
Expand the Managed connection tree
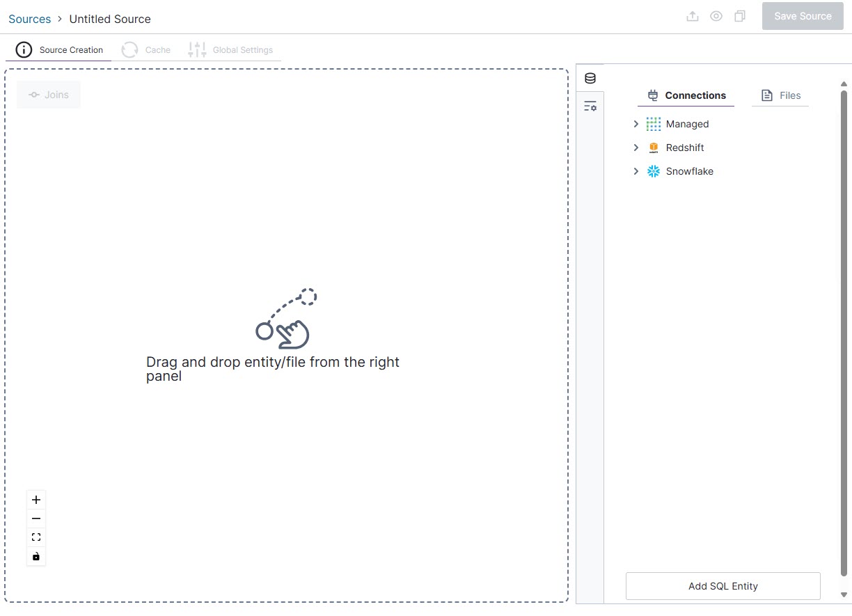coord(636,123)
